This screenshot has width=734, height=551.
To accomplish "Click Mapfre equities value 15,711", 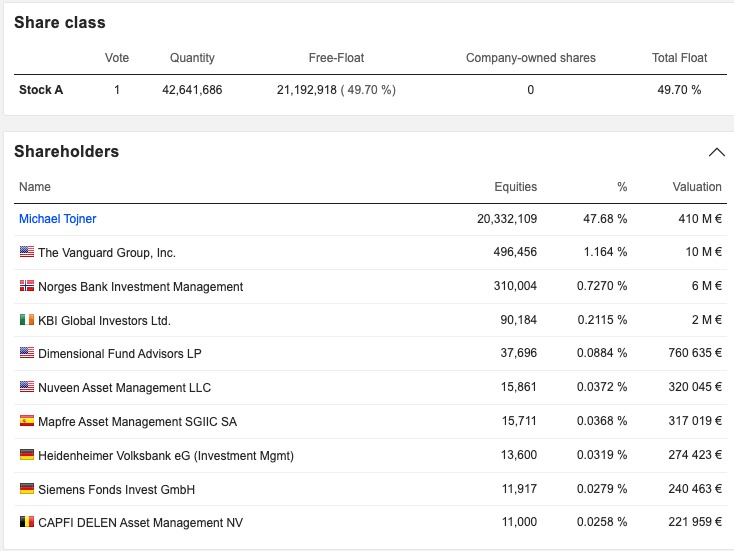I will tap(519, 420).
